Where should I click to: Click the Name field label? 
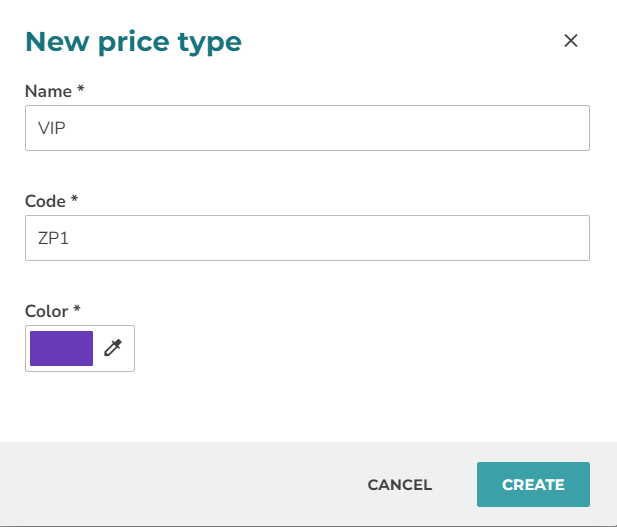(48, 91)
